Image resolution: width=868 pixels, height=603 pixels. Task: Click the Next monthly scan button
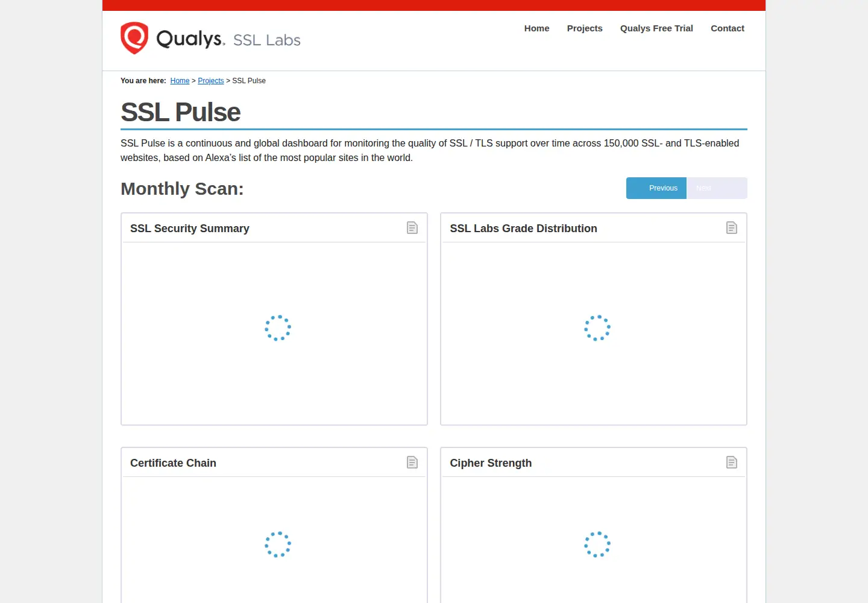(717, 188)
